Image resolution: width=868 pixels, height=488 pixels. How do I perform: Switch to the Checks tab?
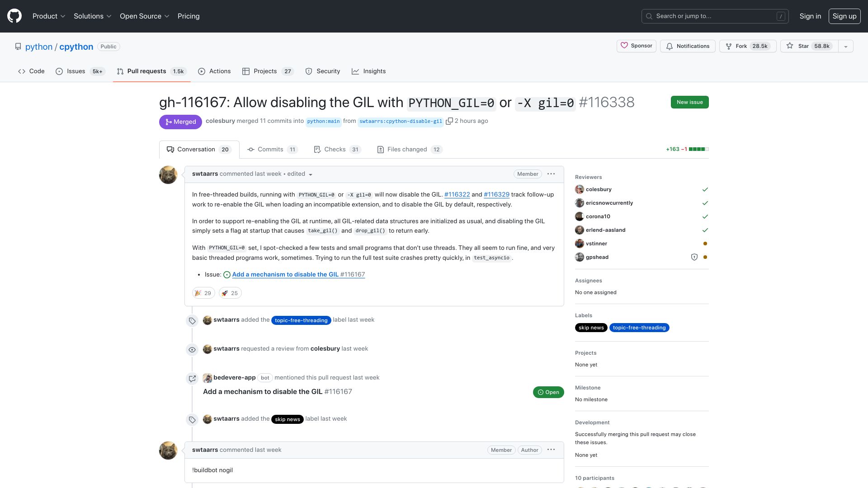pos(337,150)
